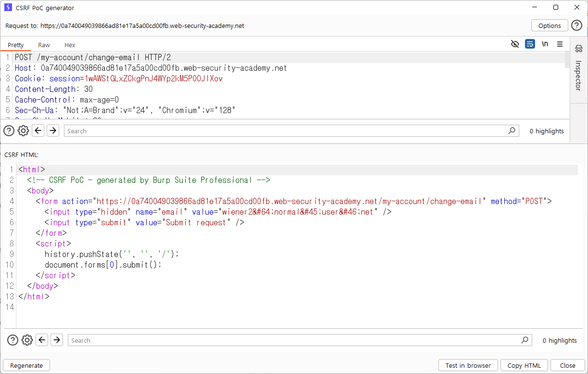Click the request 0 highlights label
The image size is (588, 374).
[547, 131]
